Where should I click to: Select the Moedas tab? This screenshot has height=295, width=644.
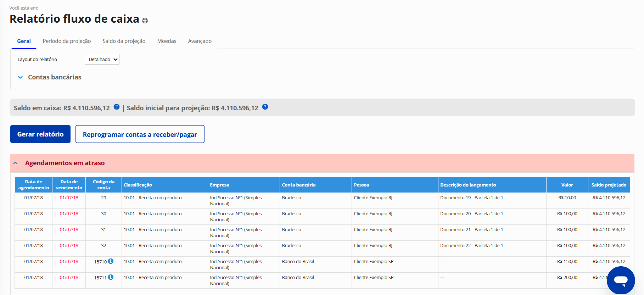pos(167,41)
